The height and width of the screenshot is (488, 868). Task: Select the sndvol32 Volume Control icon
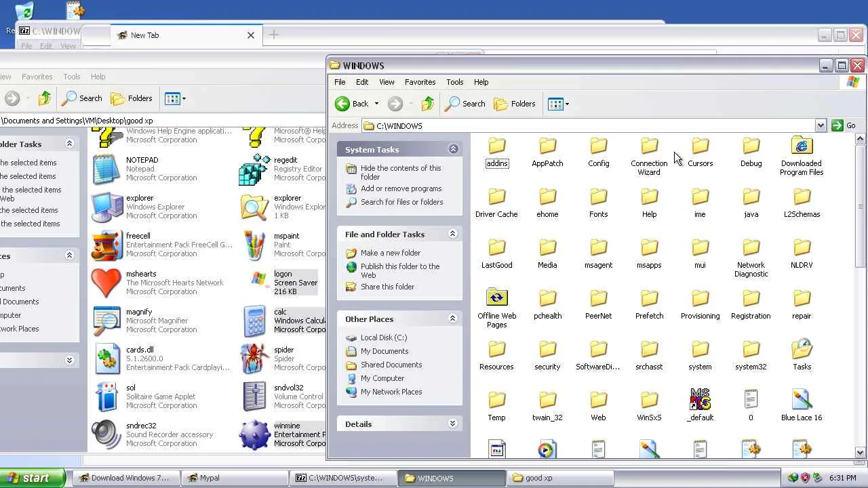tap(254, 396)
